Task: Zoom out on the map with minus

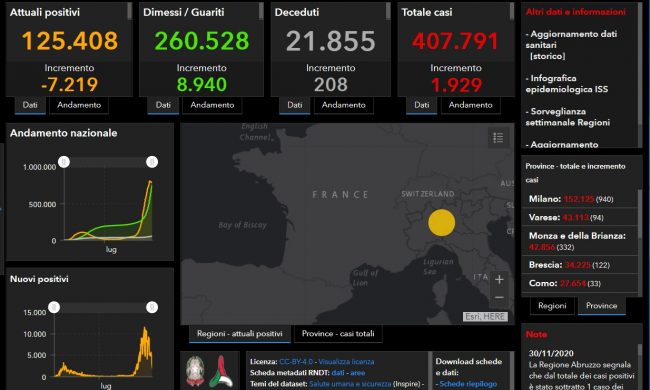Action: click(x=499, y=297)
